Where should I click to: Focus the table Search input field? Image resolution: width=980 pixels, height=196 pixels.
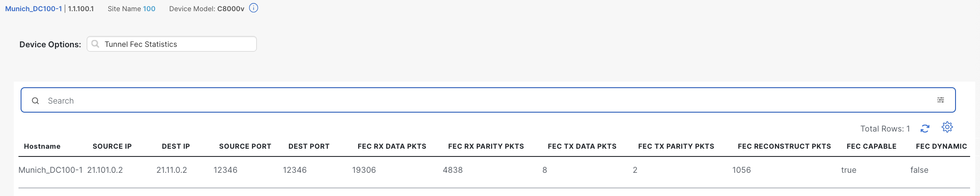(x=472, y=101)
